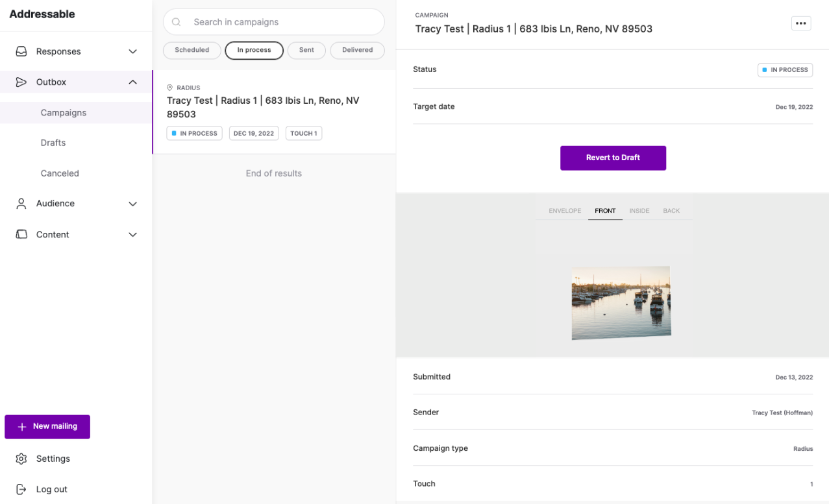Screen dimensions: 829x504
Task: Select the Delivered filter pill
Action: tap(357, 50)
